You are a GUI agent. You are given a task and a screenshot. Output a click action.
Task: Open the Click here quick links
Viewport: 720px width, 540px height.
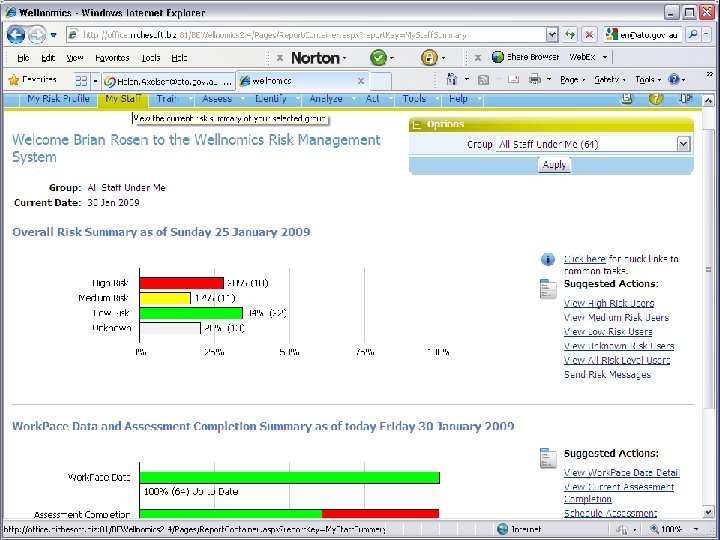(x=584, y=259)
